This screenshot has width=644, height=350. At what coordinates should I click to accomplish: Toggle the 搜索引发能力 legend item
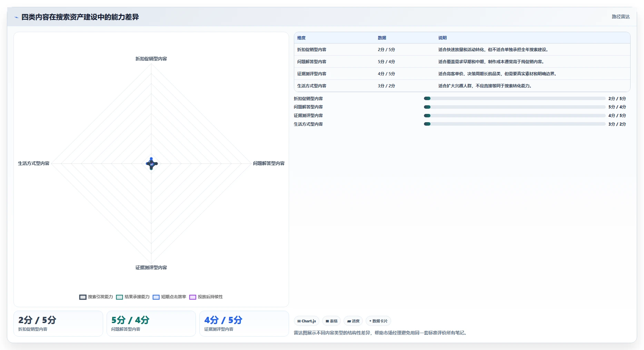click(x=96, y=297)
